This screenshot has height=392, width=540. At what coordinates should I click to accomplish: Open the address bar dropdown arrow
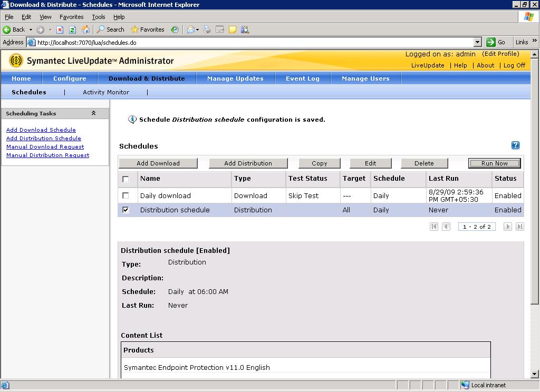477,42
